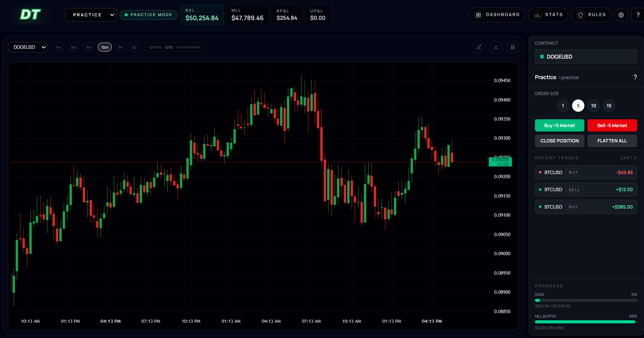Expand the CONTRACT selector showing DOGEUSD
This screenshot has width=644, height=338.
tap(585, 57)
